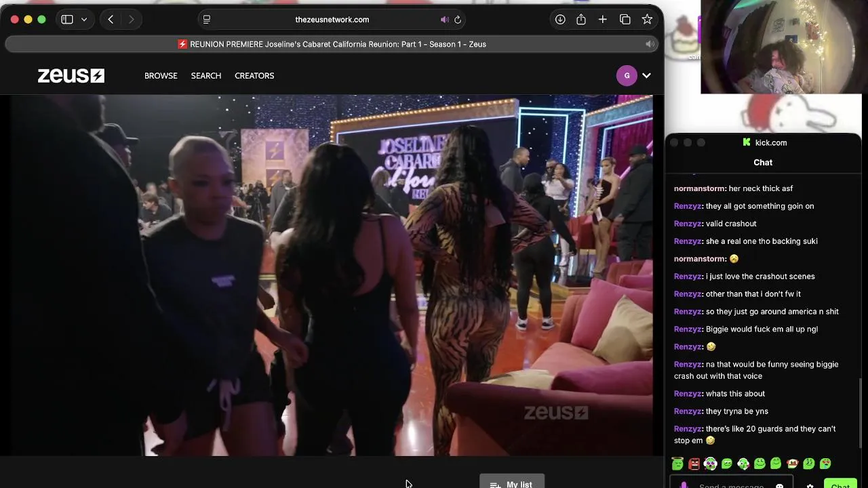Image resolution: width=868 pixels, height=488 pixels.
Task: Reload the Zeus page
Action: click(458, 20)
